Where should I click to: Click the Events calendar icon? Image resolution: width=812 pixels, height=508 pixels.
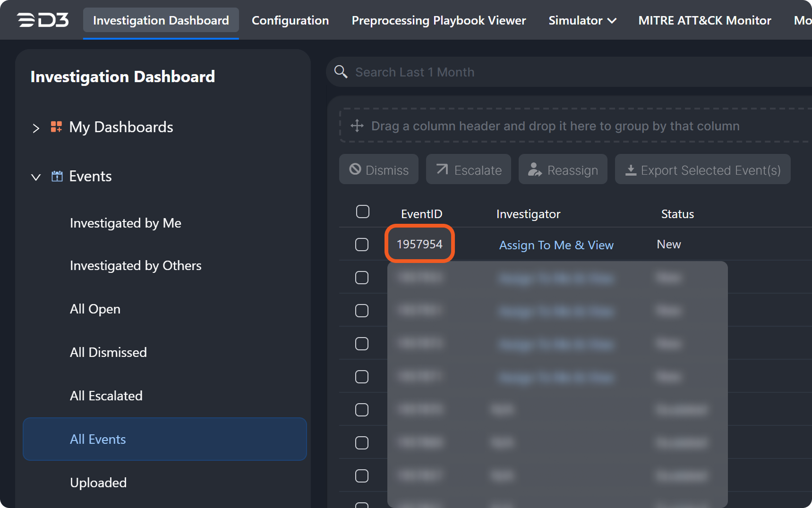click(x=57, y=176)
